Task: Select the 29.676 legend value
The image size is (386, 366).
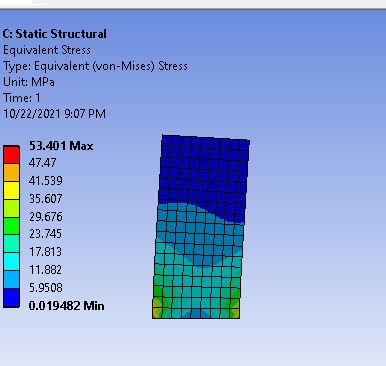Action: click(x=46, y=217)
